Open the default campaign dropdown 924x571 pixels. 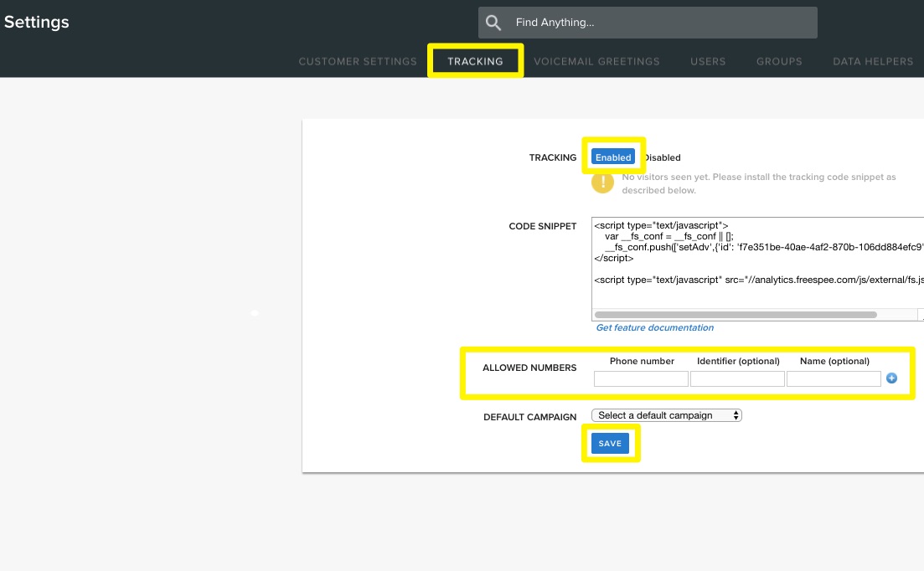[x=667, y=415]
